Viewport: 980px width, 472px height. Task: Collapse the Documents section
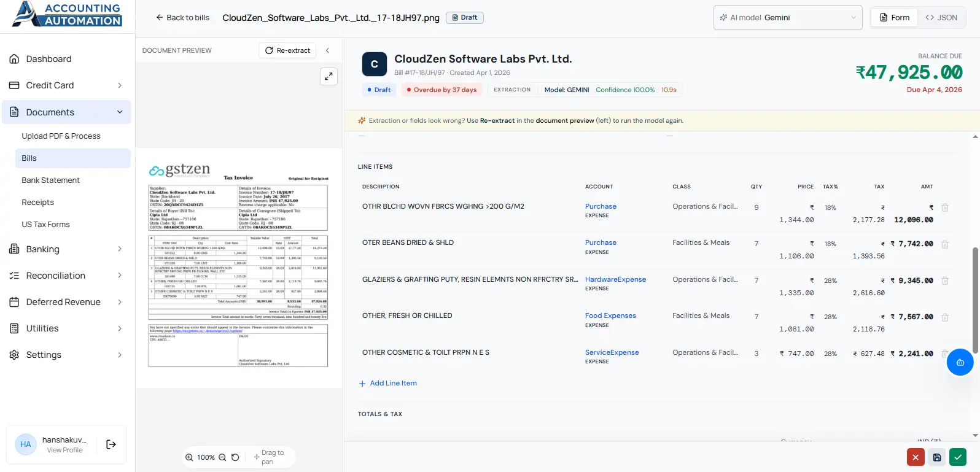pos(66,112)
